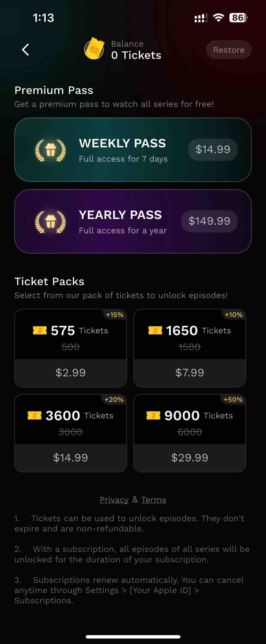
Task: Purchase 9000 tickets for $29.99
Action: click(x=190, y=458)
